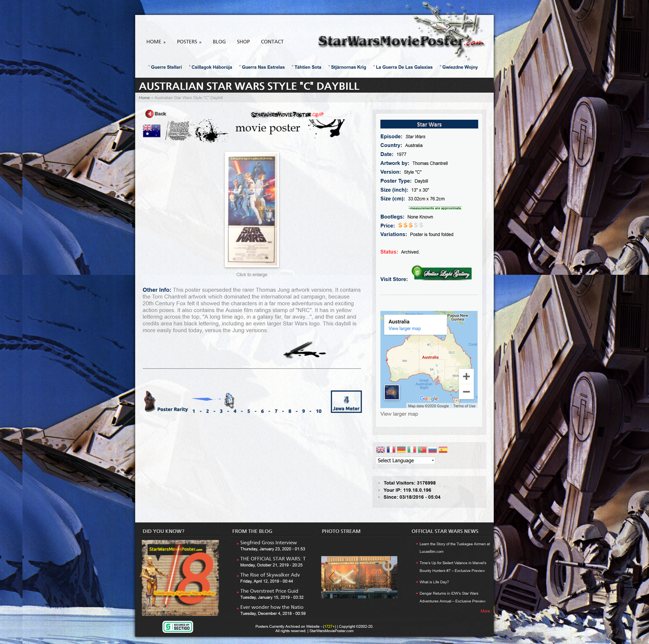Viewport: 649px width, 644px height.
Task: Click the 'Click to enlarge' caption
Action: click(252, 274)
